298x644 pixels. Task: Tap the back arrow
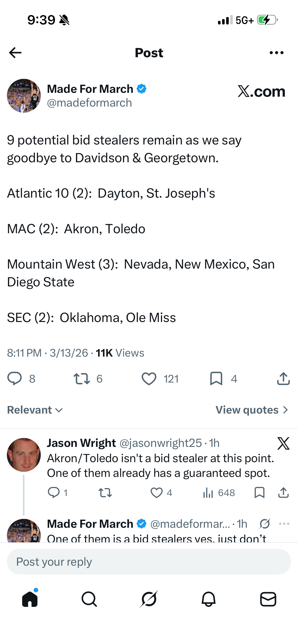(15, 53)
